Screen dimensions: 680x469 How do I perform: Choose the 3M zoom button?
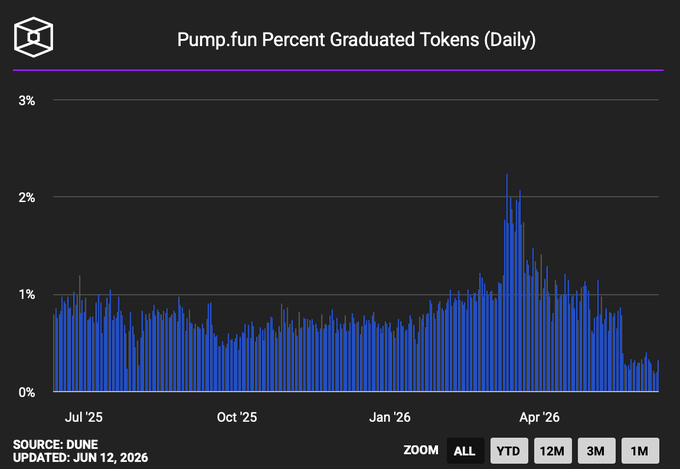[x=596, y=451]
